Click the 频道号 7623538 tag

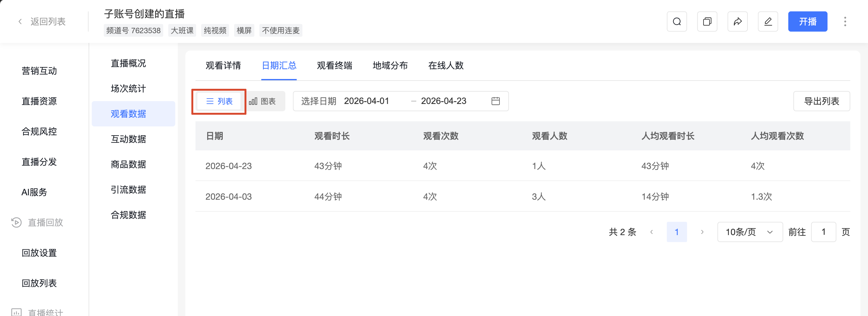tap(133, 31)
